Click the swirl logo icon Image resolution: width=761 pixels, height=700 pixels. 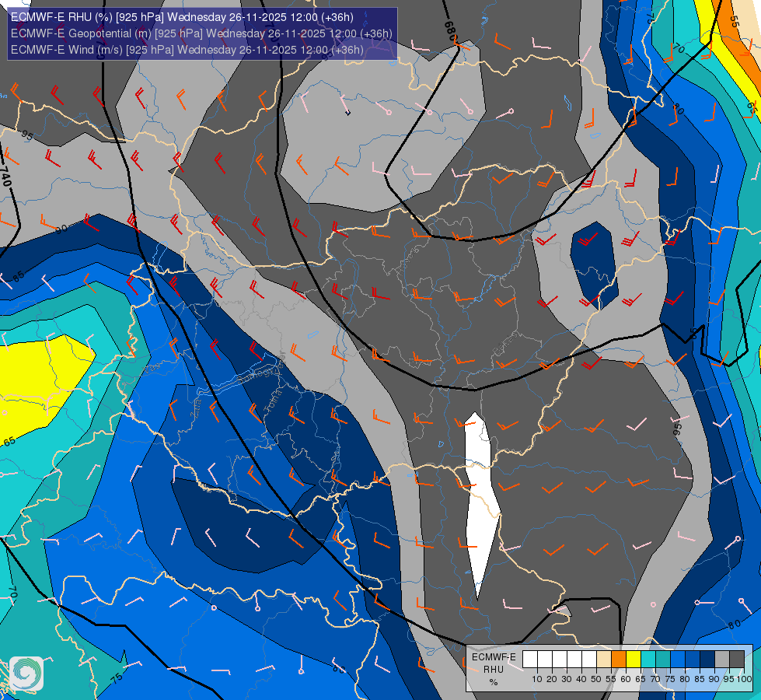[x=26, y=674]
